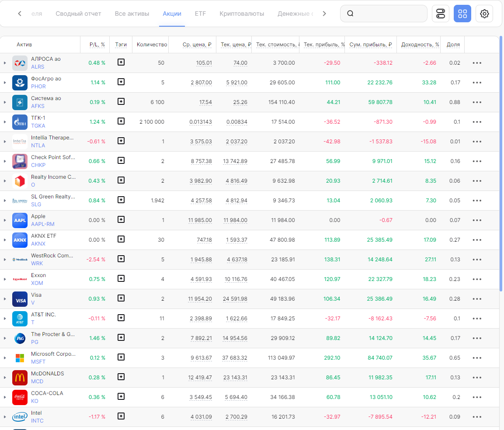Sort by Ср. цена column header
504x430 pixels.
197,44
